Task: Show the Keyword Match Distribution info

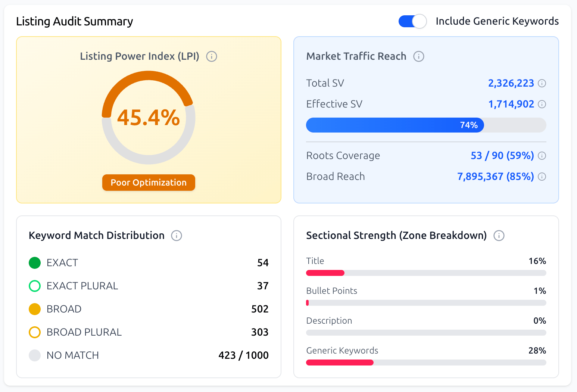Action: click(177, 236)
